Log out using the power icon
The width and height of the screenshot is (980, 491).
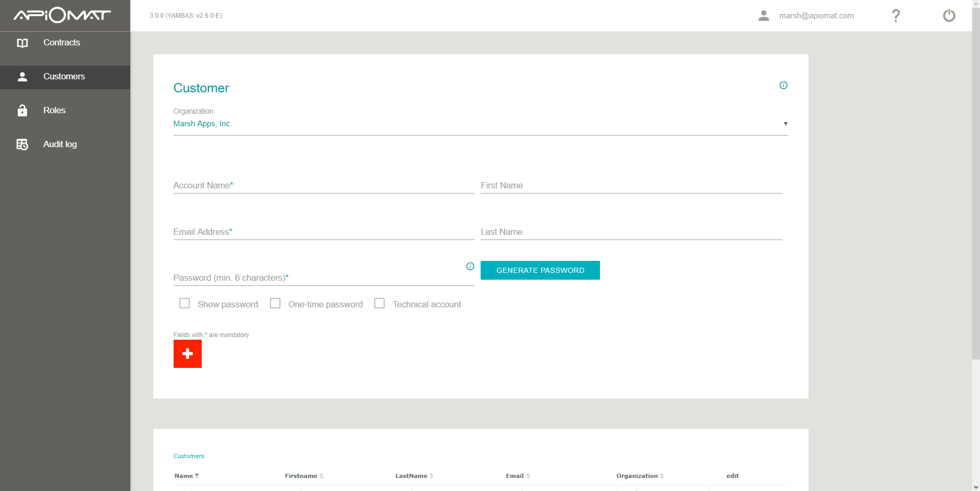[949, 16]
